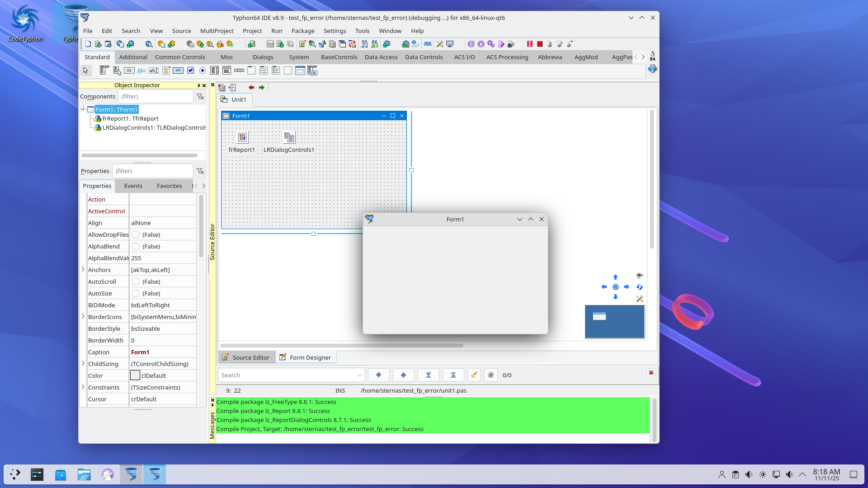Toggle the AlphaBlend checkbox
The image size is (868, 488).
136,246
